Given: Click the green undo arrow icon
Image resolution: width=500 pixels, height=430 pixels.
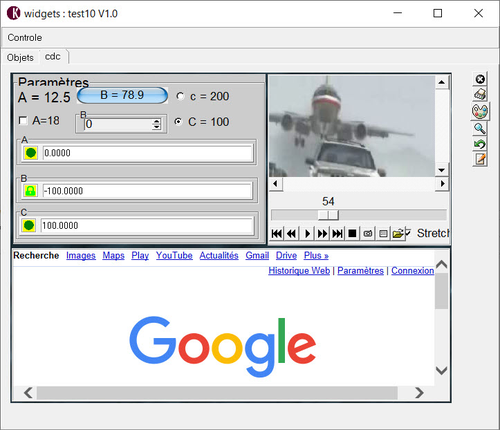Looking at the screenshot, I should [x=480, y=144].
